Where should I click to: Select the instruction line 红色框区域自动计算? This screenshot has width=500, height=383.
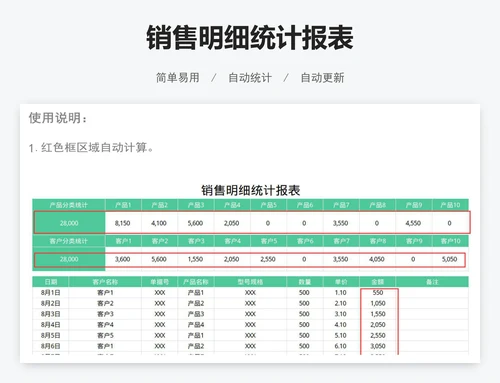pos(91,147)
